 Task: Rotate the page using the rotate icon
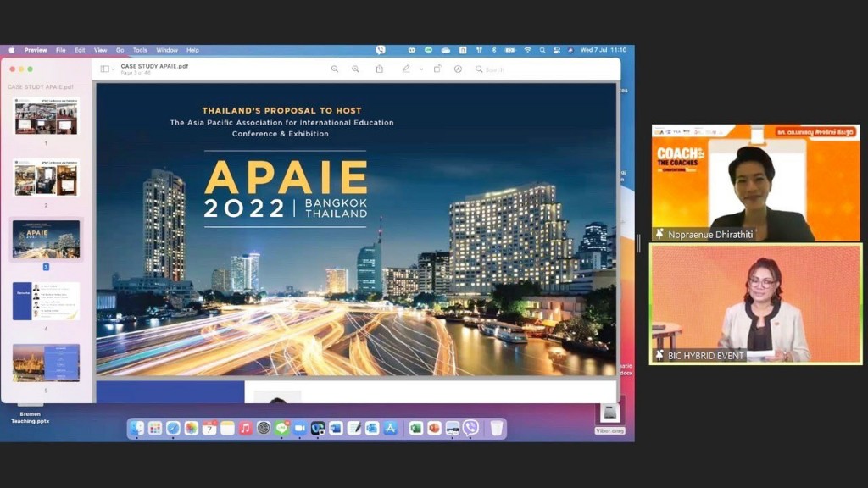tap(437, 69)
